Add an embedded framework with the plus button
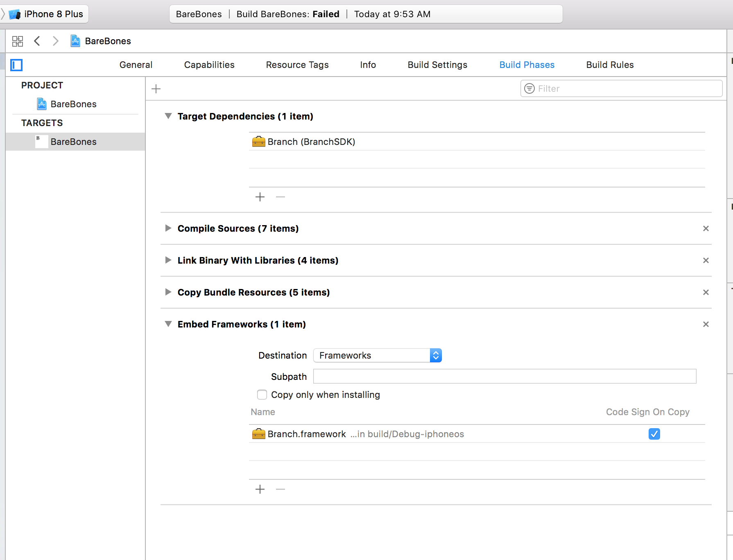Screen dimensions: 733x560 coord(260,489)
